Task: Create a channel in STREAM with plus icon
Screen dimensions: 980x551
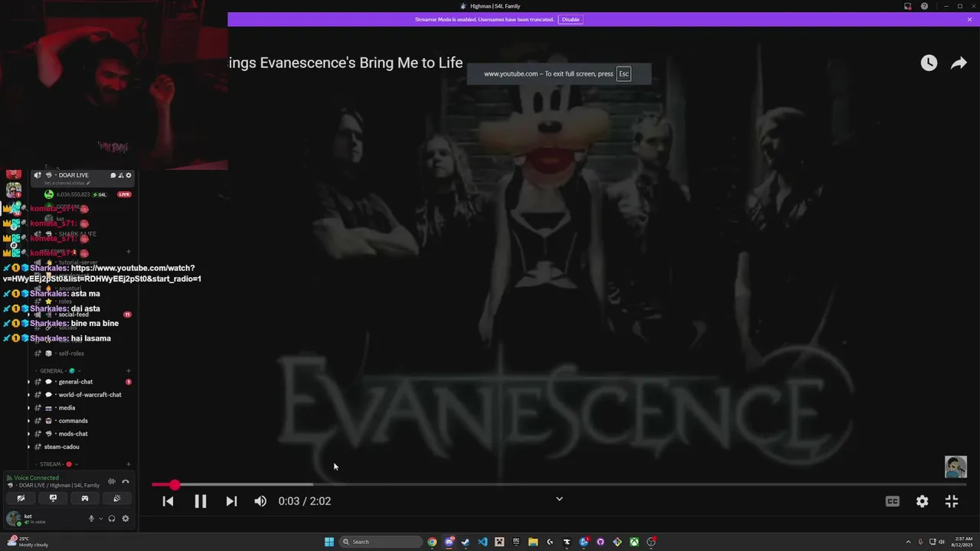Action: [129, 465]
